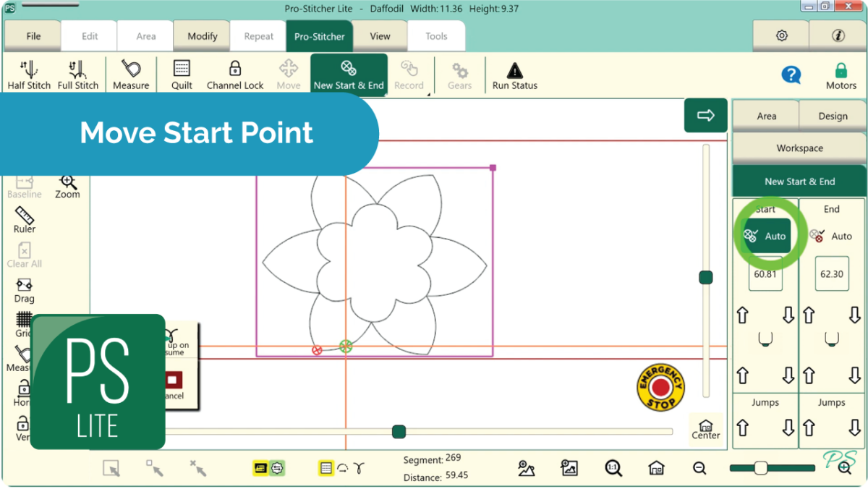Image resolution: width=868 pixels, height=489 pixels.
Task: Toggle the Motors lock
Action: [x=841, y=75]
